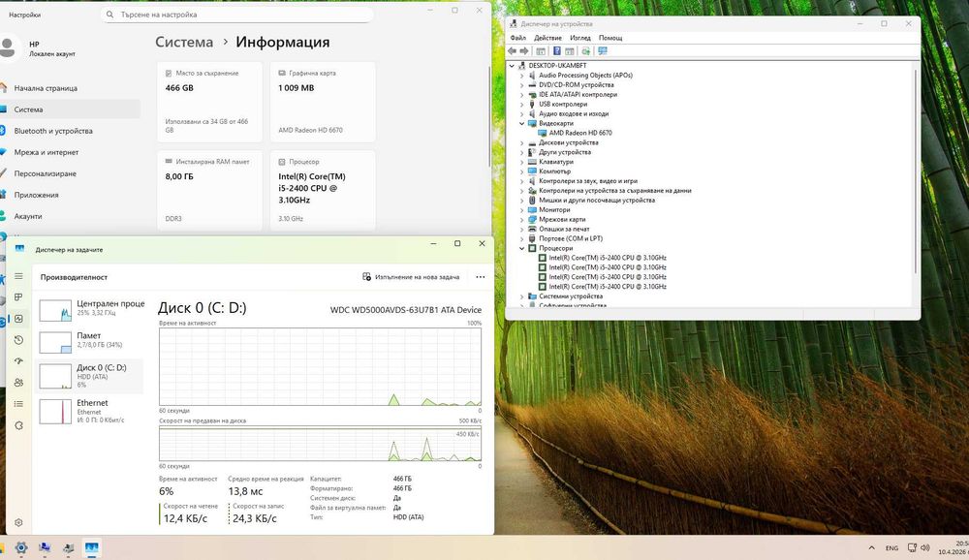Open the App history icon in Task Manager sidebar

[x=18, y=340]
